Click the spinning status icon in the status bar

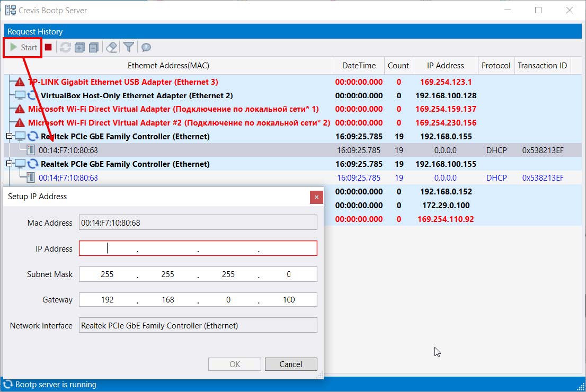pos(7,384)
